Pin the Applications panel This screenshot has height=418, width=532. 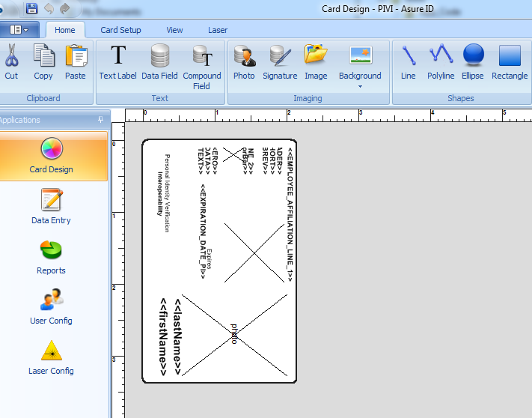101,120
